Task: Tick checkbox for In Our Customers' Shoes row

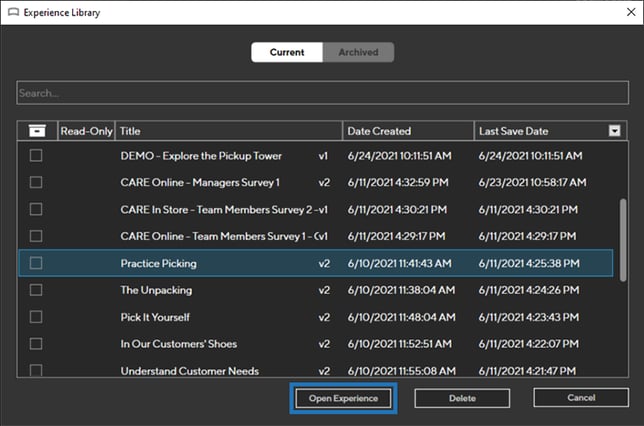Action: 36,344
